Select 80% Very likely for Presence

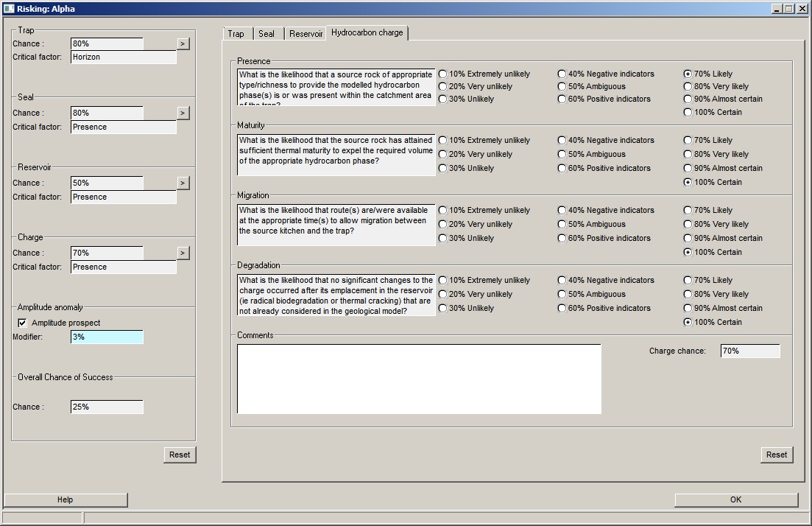(x=688, y=87)
